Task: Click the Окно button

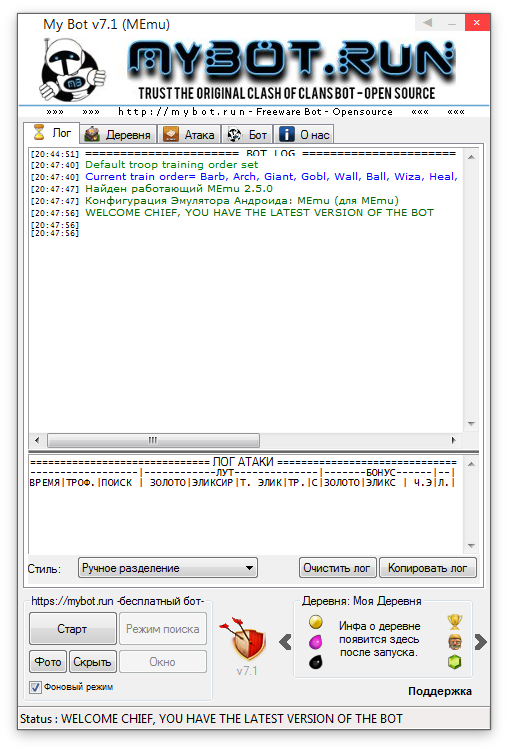Action: click(x=163, y=661)
